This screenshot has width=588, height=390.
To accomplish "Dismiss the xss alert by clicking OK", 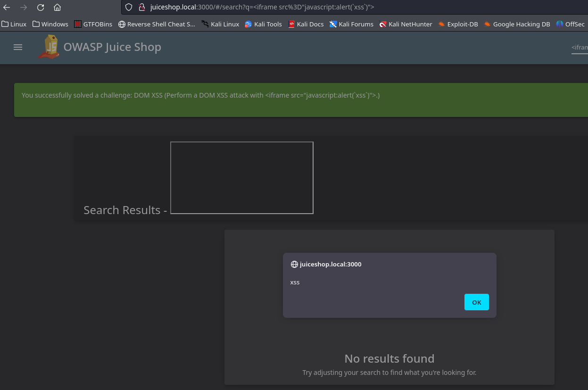I will (x=476, y=302).
